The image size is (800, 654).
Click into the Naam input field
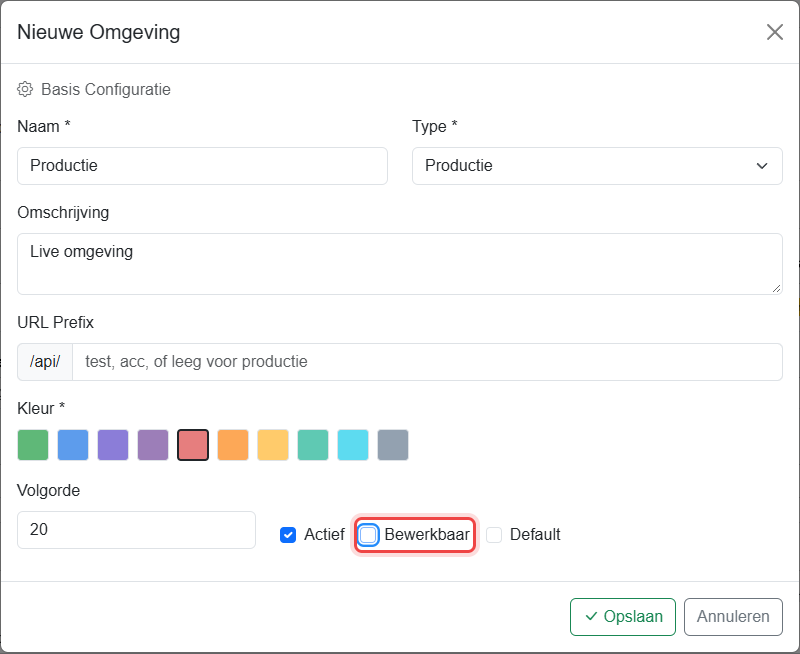click(x=203, y=166)
